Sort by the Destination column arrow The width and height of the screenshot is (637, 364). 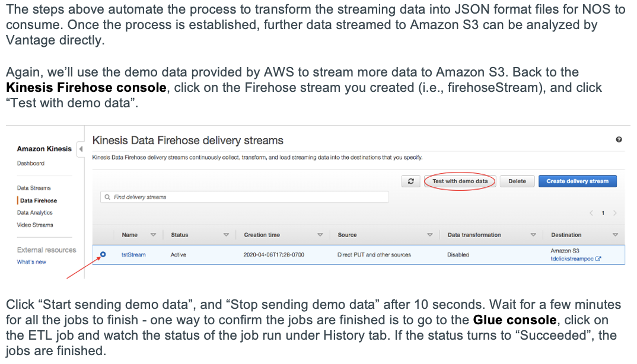point(615,235)
